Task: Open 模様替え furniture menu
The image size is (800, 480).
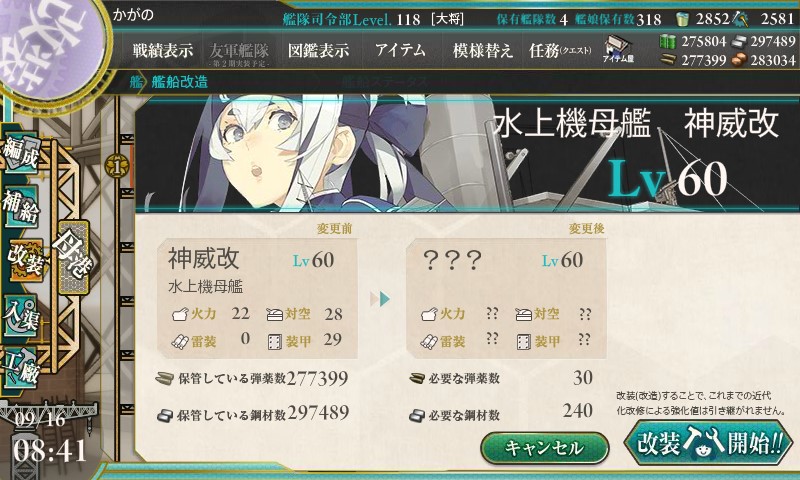Action: coord(482,50)
